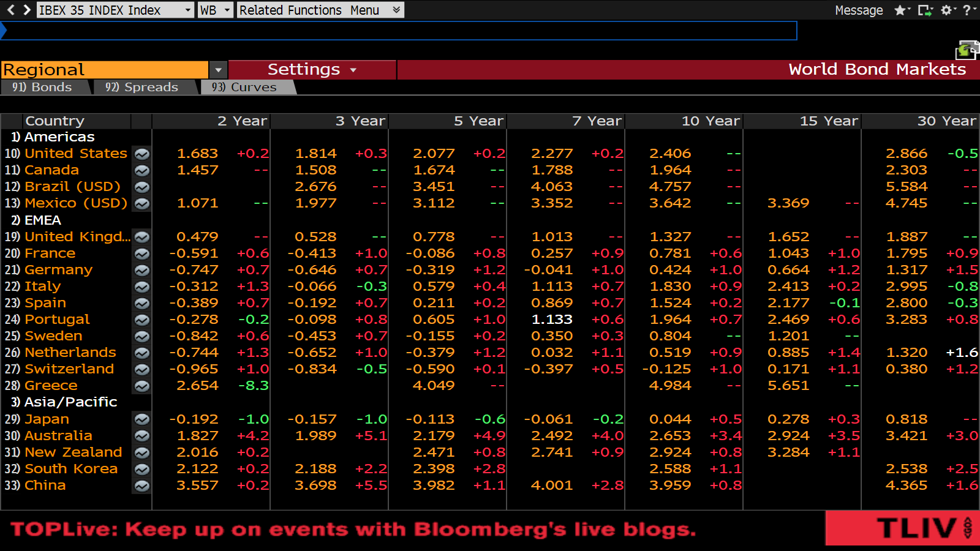This screenshot has width=980, height=551.
Task: Open the Regional view dropdown arrow
Action: coord(218,70)
